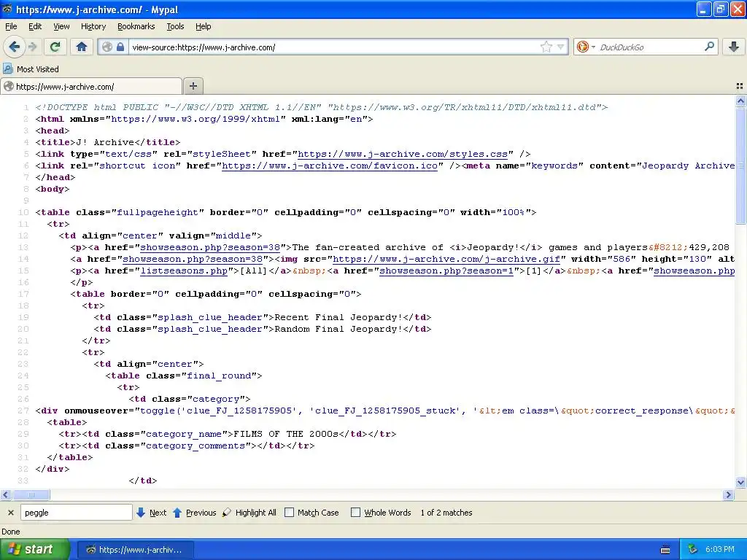Open the j-archive.gif image link
Screen dimensions: 747x560
pyautogui.click(x=446, y=259)
